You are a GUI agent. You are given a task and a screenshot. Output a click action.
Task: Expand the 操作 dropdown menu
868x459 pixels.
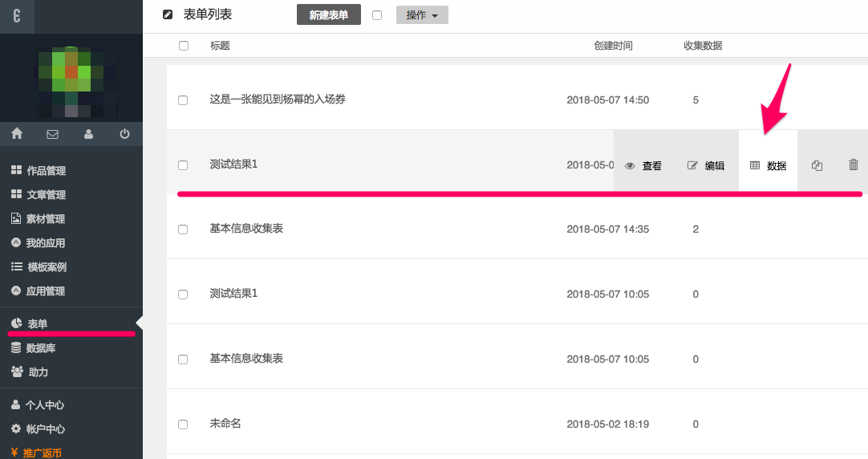422,15
